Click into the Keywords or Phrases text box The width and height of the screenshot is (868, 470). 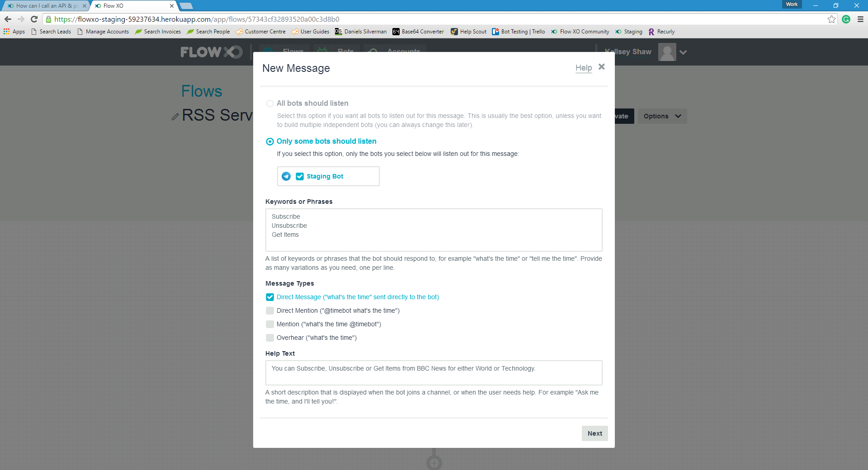pos(434,230)
